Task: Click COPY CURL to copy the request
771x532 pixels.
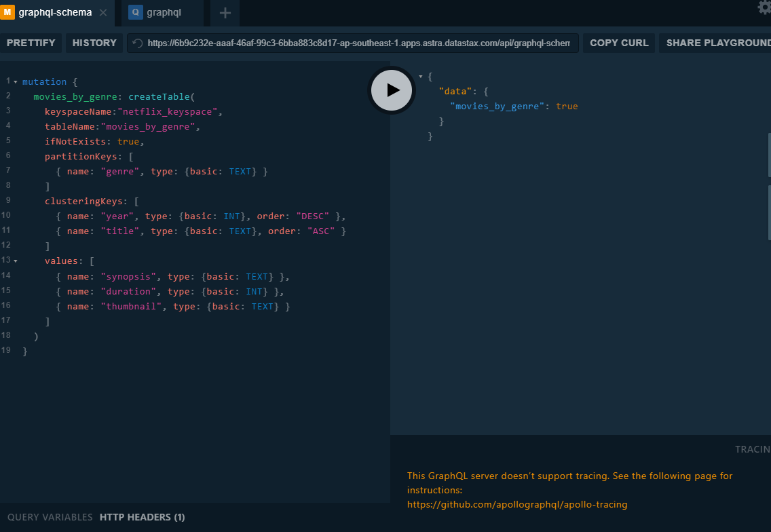Action: pyautogui.click(x=618, y=43)
